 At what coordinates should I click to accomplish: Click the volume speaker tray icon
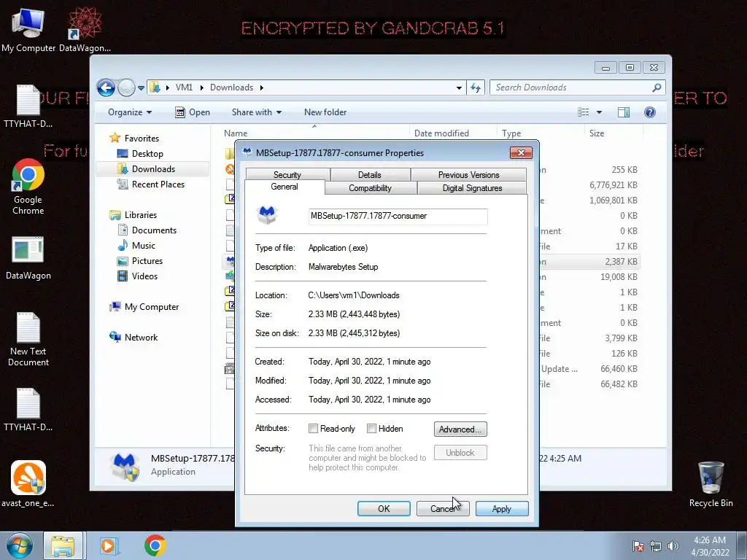[x=673, y=546]
